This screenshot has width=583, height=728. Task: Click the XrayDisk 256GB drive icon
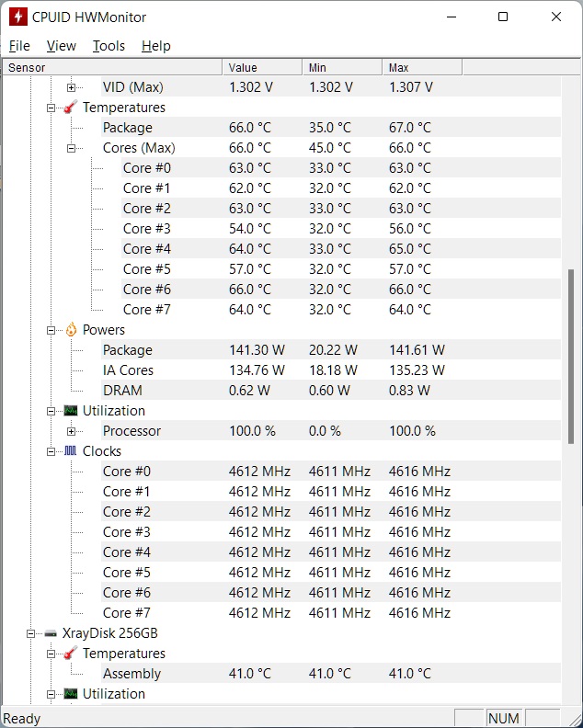pos(51,633)
